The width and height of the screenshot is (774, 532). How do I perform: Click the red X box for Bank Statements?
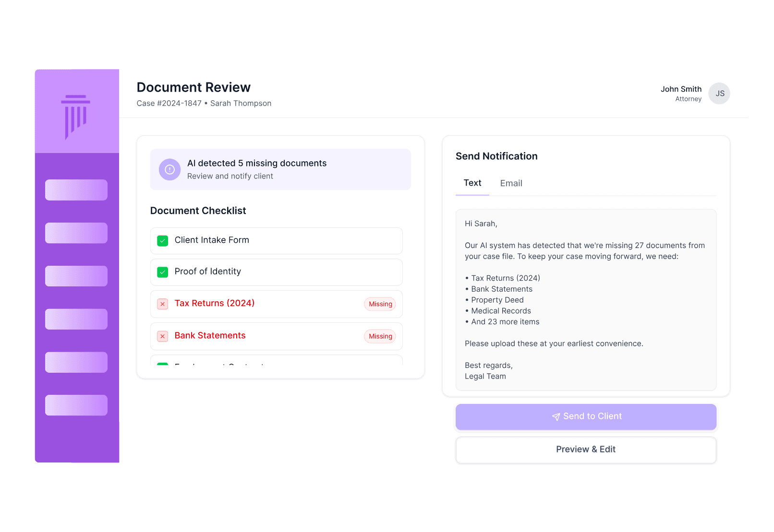163,336
